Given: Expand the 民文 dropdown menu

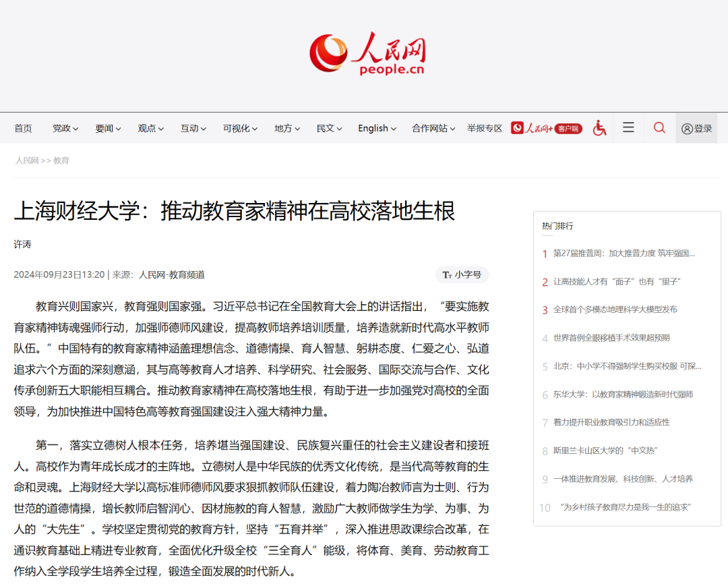Looking at the screenshot, I should [x=330, y=128].
